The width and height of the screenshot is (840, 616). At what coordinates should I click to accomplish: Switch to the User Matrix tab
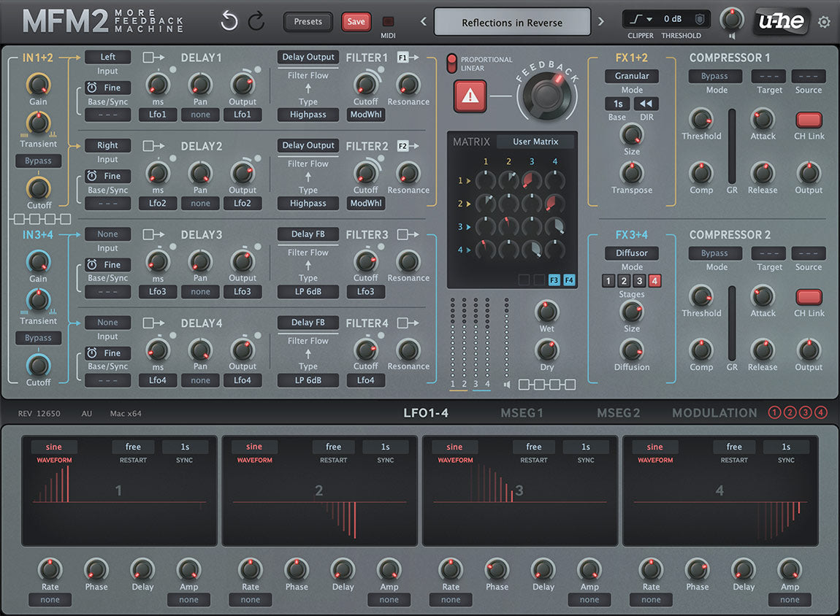pos(535,141)
